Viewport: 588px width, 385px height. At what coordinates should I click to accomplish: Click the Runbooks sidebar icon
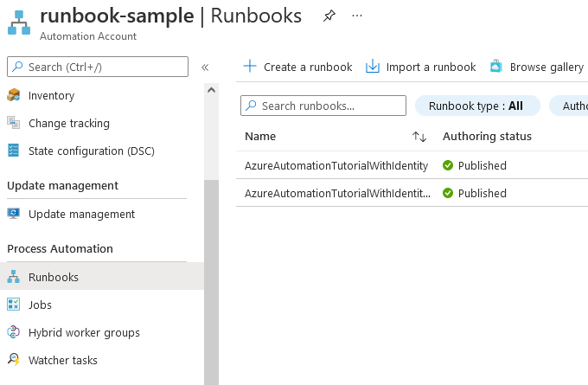pyautogui.click(x=14, y=277)
